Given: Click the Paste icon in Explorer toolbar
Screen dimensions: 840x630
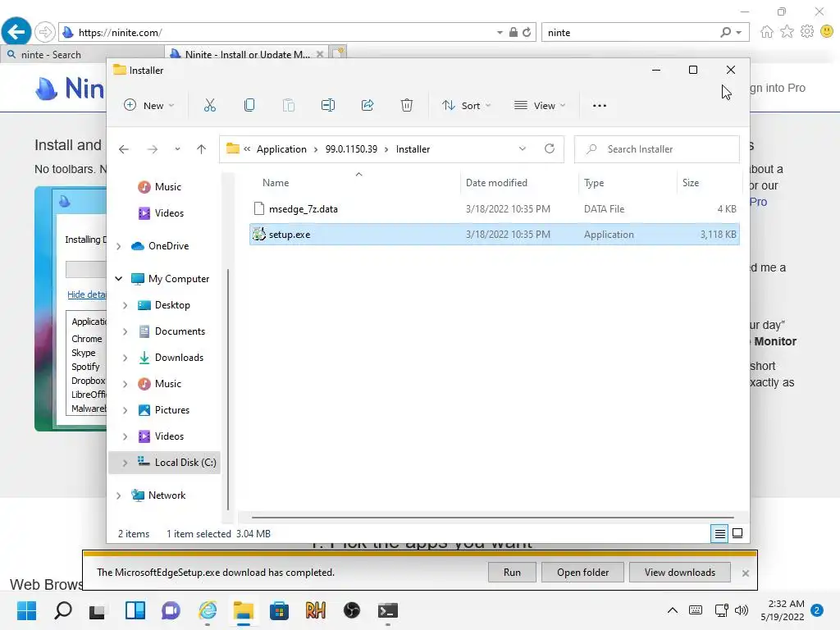Looking at the screenshot, I should tap(288, 106).
